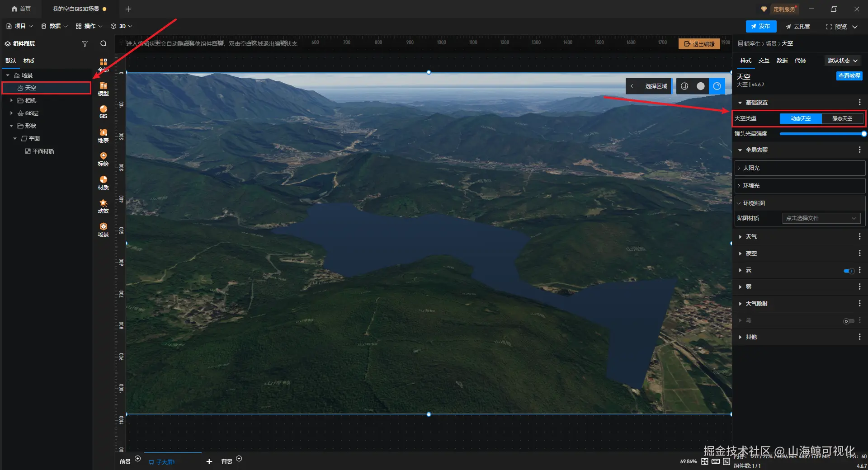Click the 云托管 button
This screenshot has width=868, height=470.
click(798, 27)
